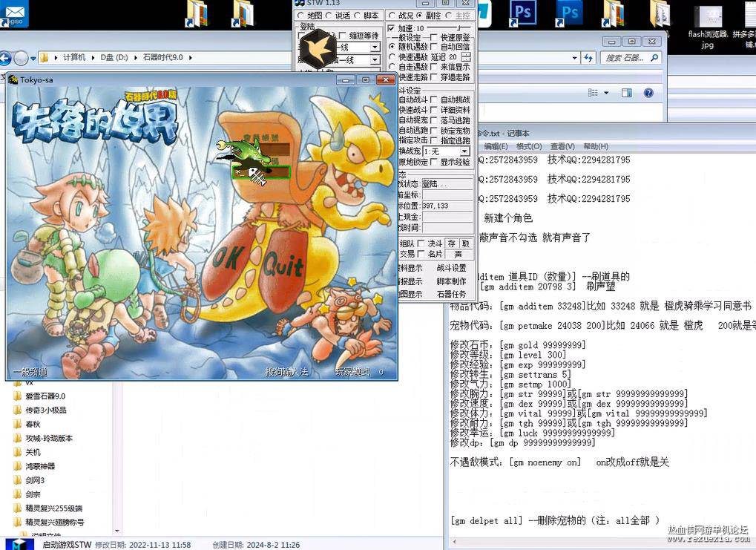Click the folder icon beside 春秋
The height and width of the screenshot is (550, 756).
point(18,424)
